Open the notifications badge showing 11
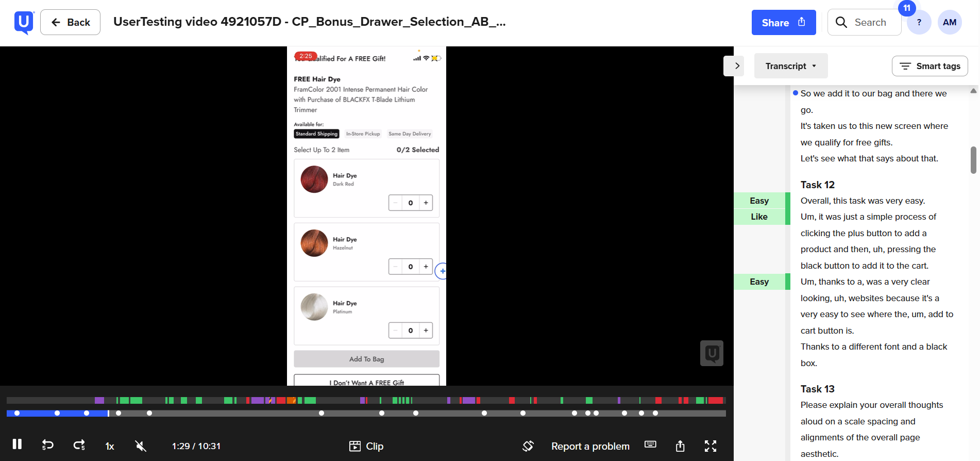 pos(907,8)
